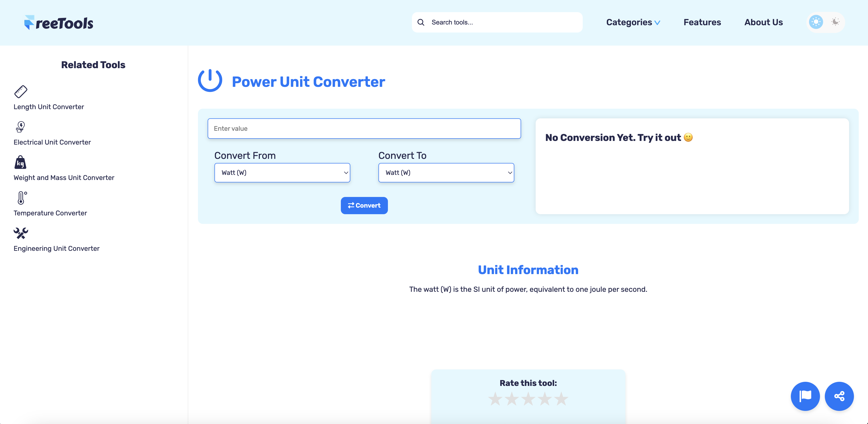The image size is (868, 424).
Task: Navigate to About Us
Action: click(x=763, y=22)
